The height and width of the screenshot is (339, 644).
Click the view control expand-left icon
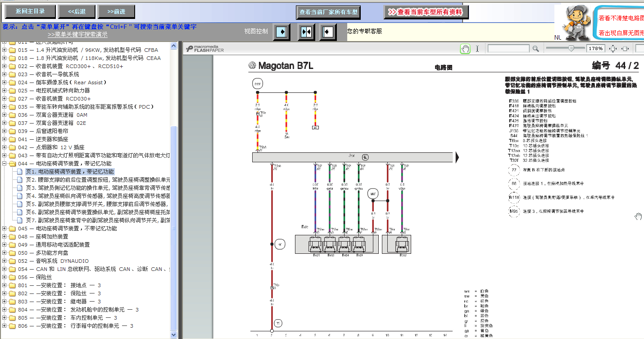click(x=329, y=32)
